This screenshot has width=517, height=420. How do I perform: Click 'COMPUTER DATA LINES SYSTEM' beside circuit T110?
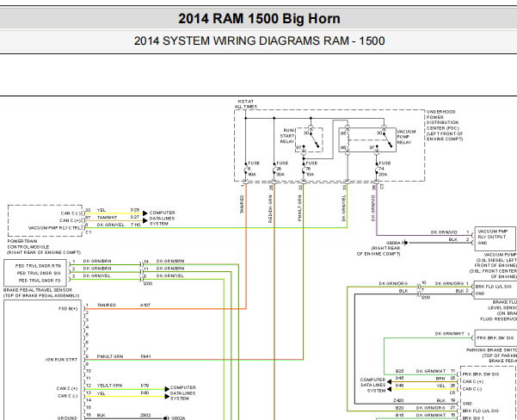point(163,218)
